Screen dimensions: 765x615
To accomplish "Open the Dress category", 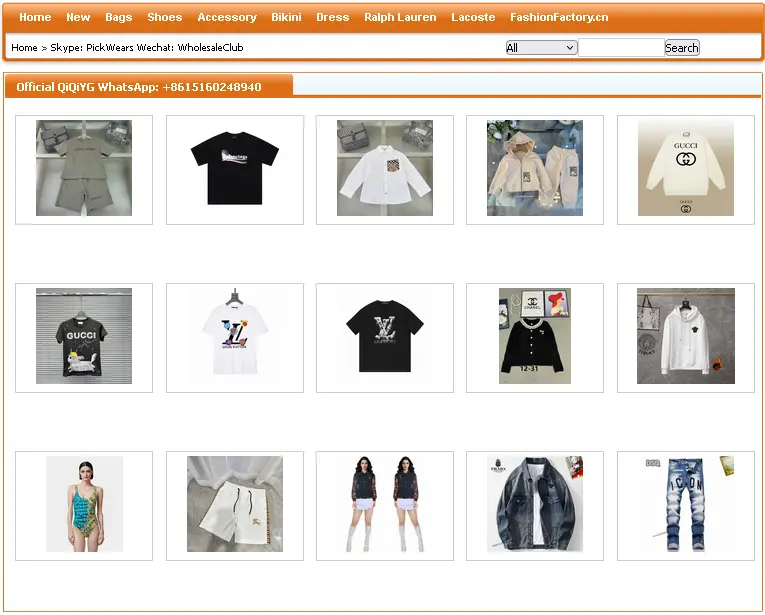I will [333, 17].
